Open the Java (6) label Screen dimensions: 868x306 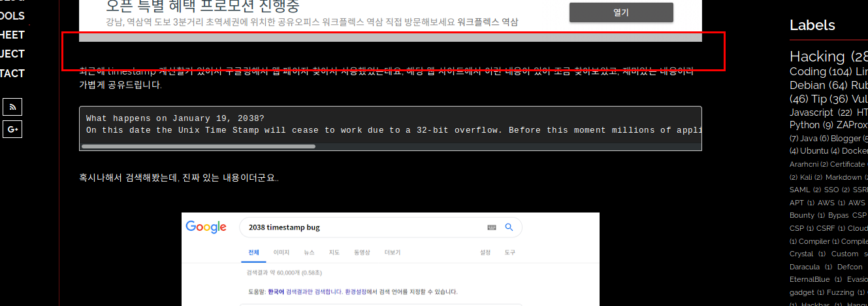(814, 138)
